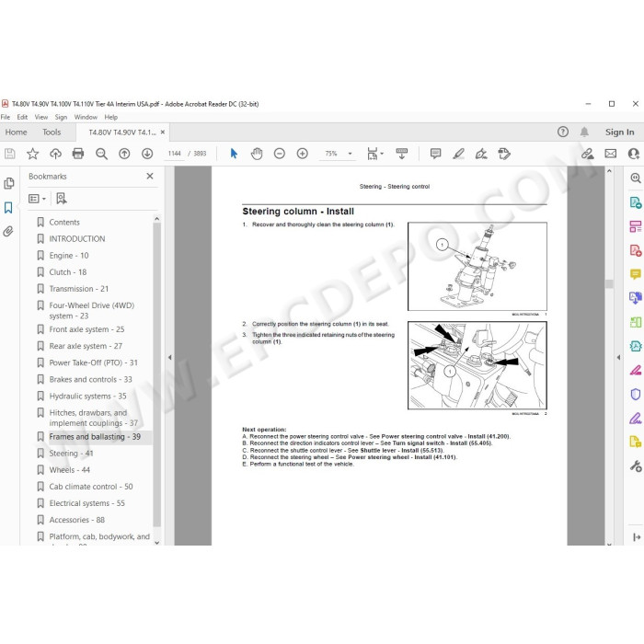Add document to starred favorites
Image resolution: width=644 pixels, height=644 pixels.
[x=32, y=154]
